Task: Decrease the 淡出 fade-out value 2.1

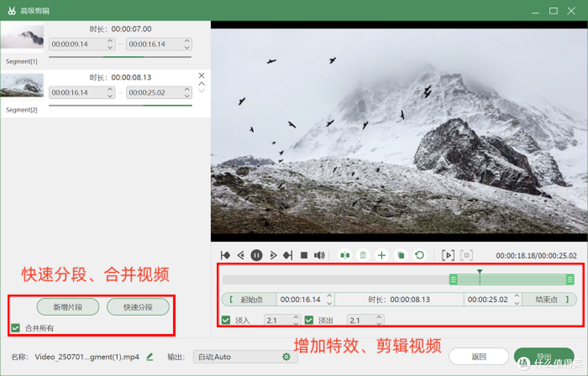Action: click(x=379, y=323)
